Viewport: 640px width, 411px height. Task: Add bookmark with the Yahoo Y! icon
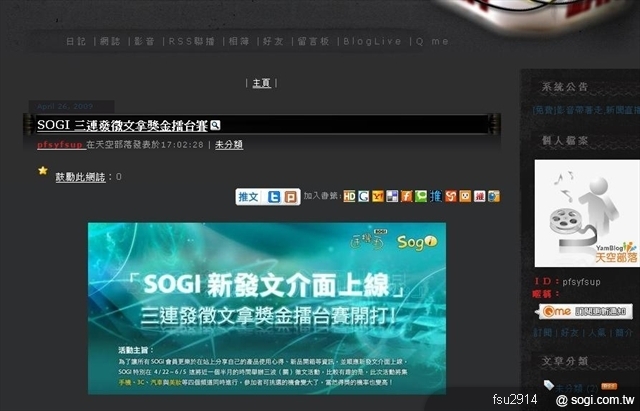tap(378, 196)
